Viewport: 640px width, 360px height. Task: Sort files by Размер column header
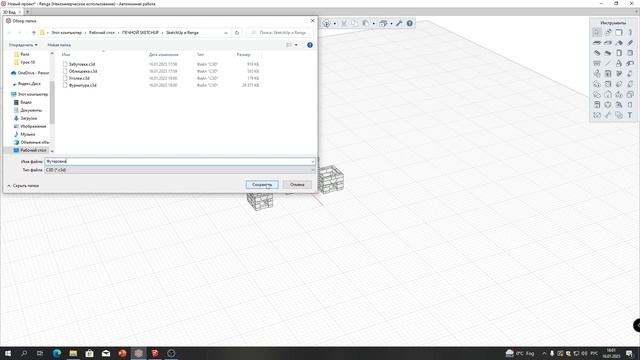click(x=244, y=54)
